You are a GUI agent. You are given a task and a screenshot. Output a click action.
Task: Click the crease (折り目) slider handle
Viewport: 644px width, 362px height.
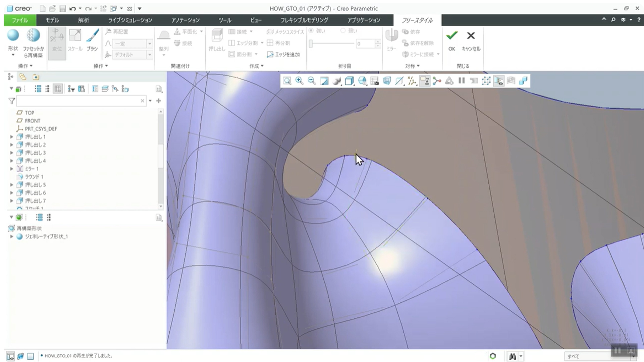(x=311, y=44)
